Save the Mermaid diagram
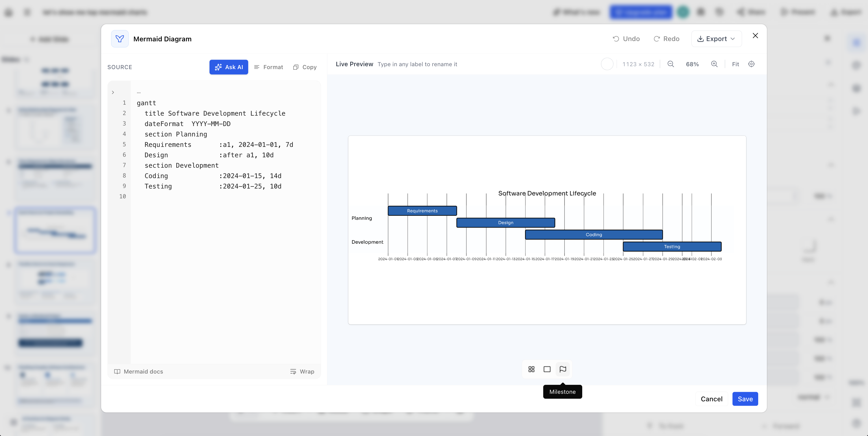Image resolution: width=868 pixels, height=436 pixels. click(745, 399)
